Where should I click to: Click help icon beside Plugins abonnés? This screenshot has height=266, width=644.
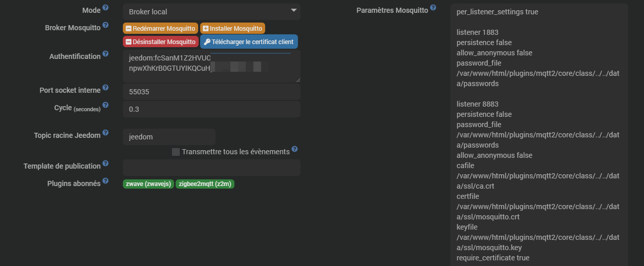[x=105, y=181]
